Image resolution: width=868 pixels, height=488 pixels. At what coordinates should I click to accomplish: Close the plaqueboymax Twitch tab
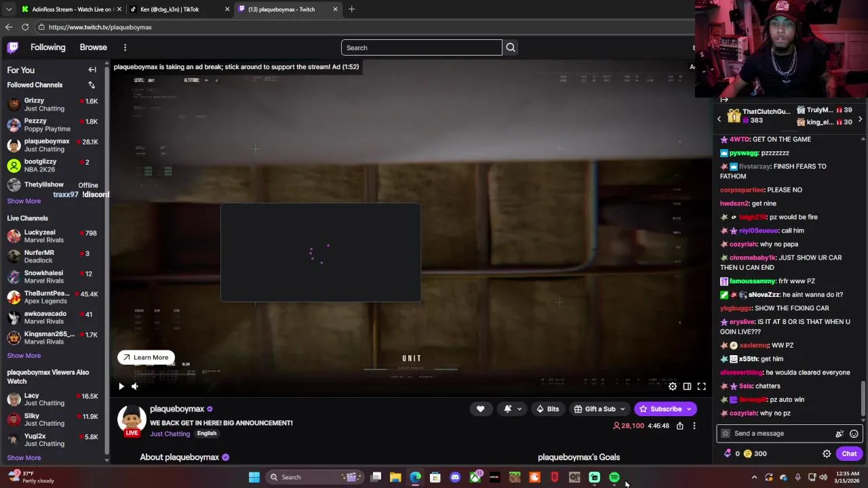[x=335, y=9]
